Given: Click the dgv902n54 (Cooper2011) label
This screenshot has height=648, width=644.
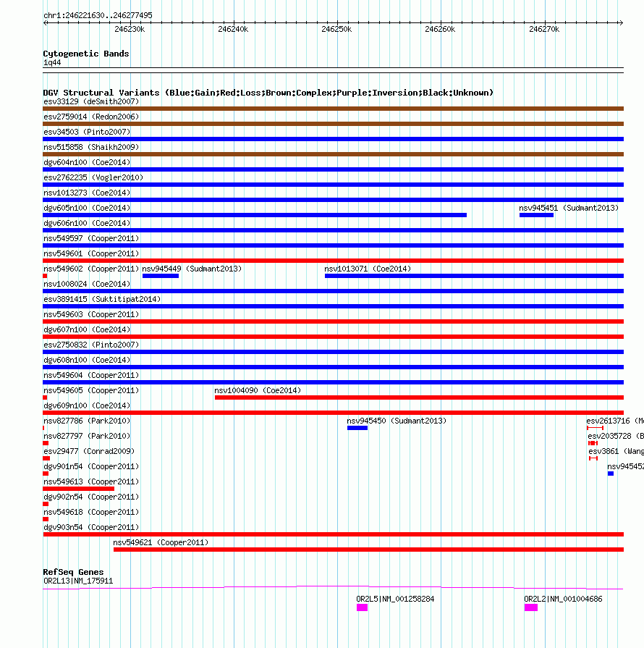Looking at the screenshot, I should coord(91,497).
